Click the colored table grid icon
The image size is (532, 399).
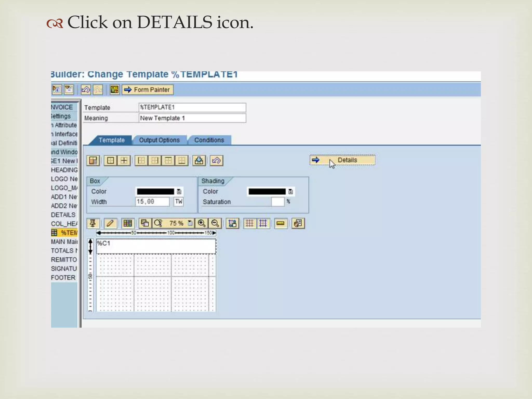tap(128, 223)
